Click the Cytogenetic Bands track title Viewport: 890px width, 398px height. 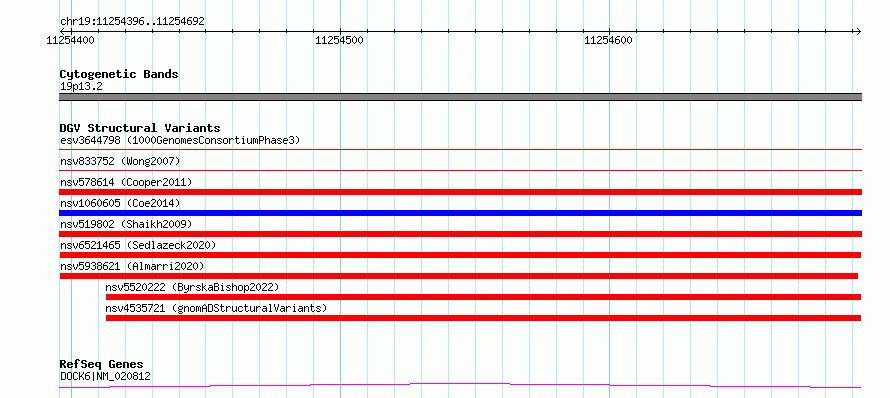119,74
